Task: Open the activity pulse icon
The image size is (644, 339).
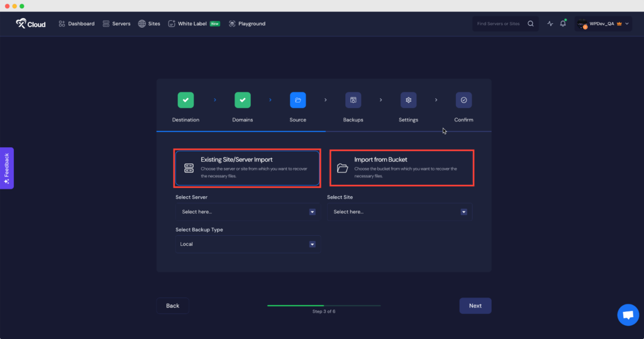Action: [550, 24]
